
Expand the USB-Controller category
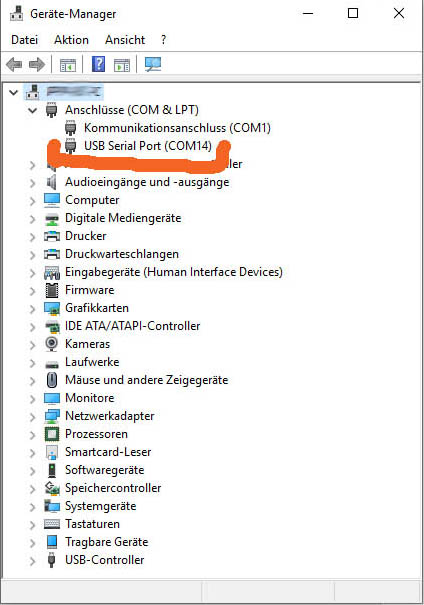pos(32,561)
